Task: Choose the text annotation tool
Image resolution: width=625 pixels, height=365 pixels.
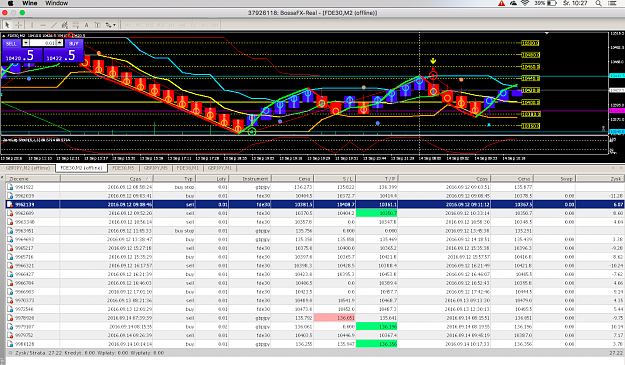Action: point(86,25)
